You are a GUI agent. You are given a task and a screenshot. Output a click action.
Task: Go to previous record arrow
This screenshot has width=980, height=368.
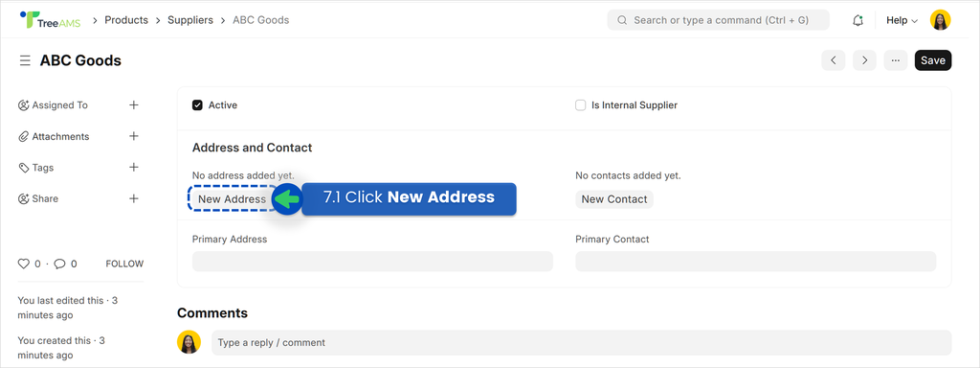click(x=834, y=60)
